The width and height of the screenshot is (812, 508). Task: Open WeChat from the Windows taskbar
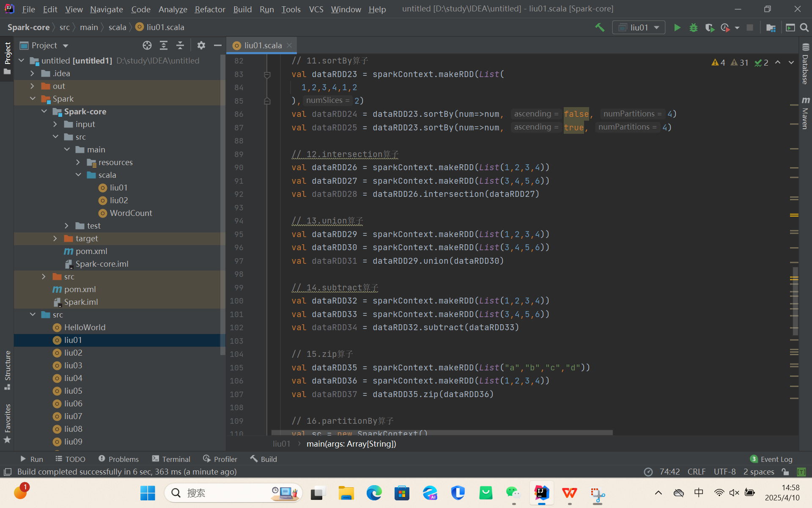pyautogui.click(x=513, y=493)
